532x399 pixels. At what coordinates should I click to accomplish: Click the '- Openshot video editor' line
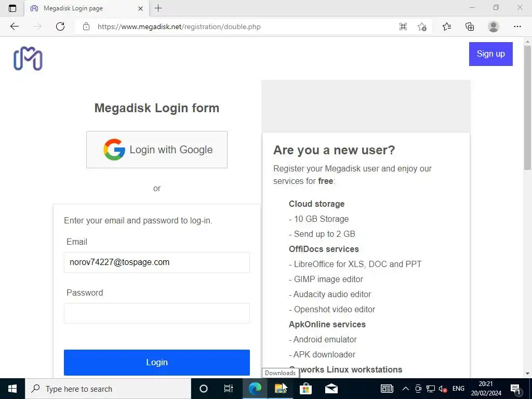(332, 309)
